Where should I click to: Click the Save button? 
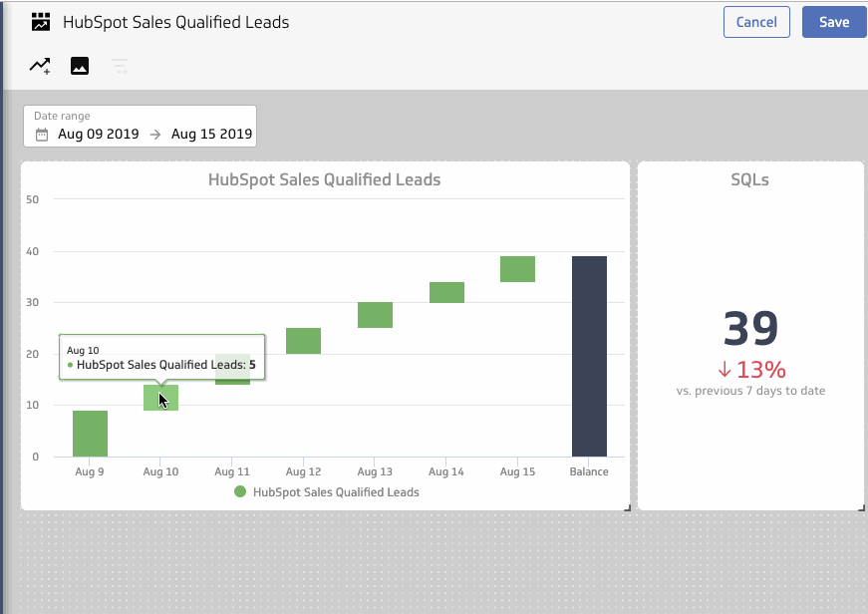tap(833, 21)
